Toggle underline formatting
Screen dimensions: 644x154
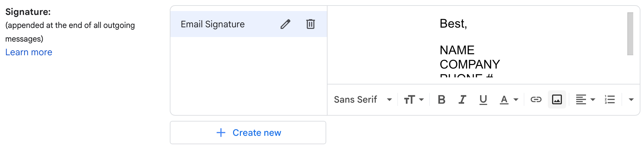pyautogui.click(x=483, y=99)
